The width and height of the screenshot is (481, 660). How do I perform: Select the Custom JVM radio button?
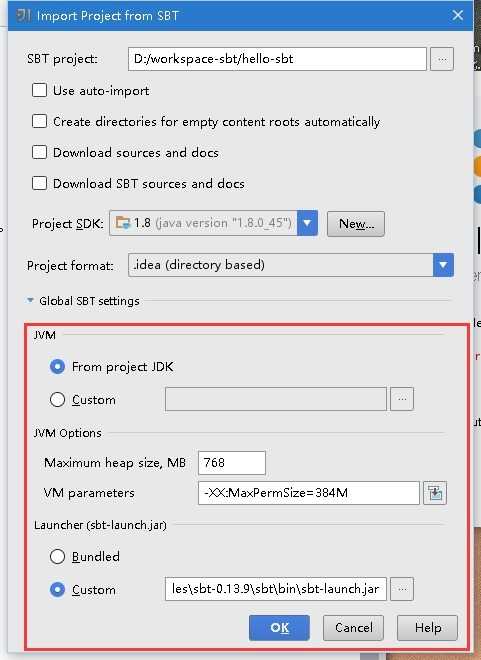click(57, 399)
